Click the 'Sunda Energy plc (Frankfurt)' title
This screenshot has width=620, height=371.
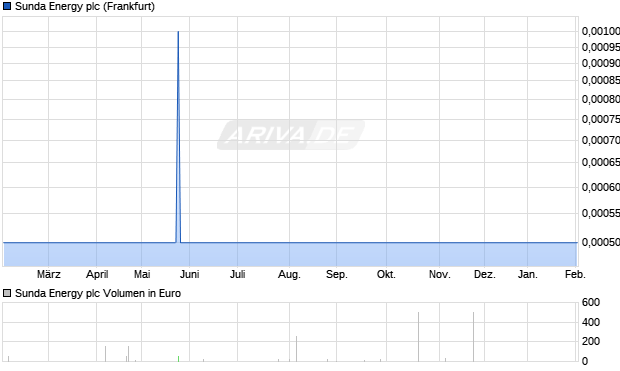pyautogui.click(x=85, y=6)
